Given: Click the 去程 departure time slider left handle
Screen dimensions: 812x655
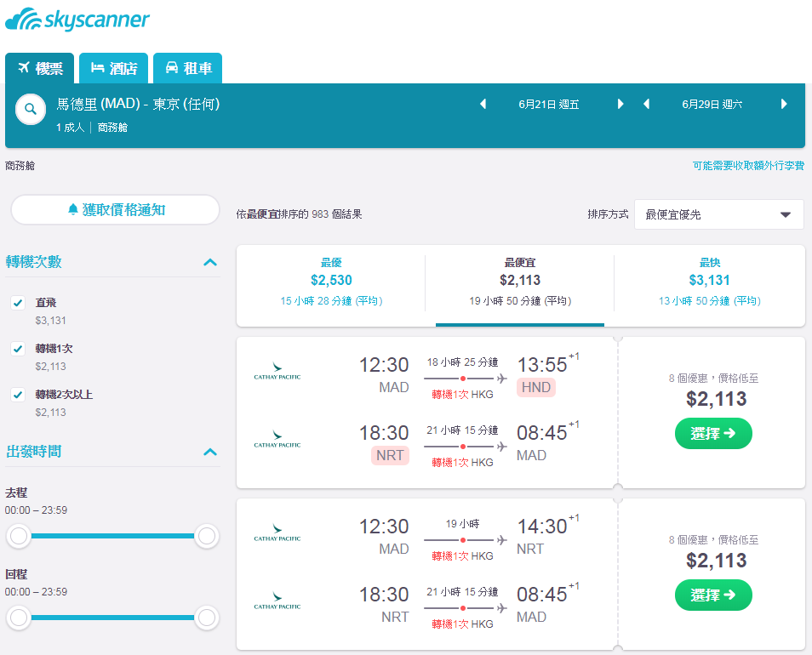Looking at the screenshot, I should [x=19, y=536].
